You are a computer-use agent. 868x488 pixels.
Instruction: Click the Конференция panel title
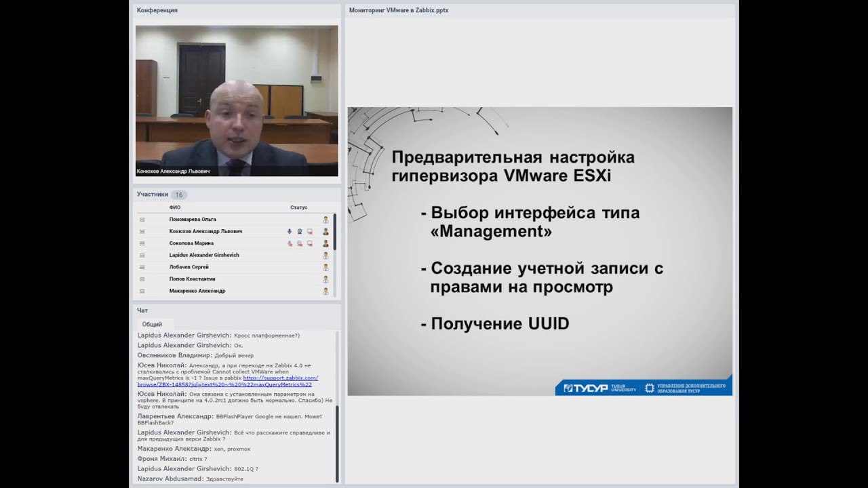point(157,10)
